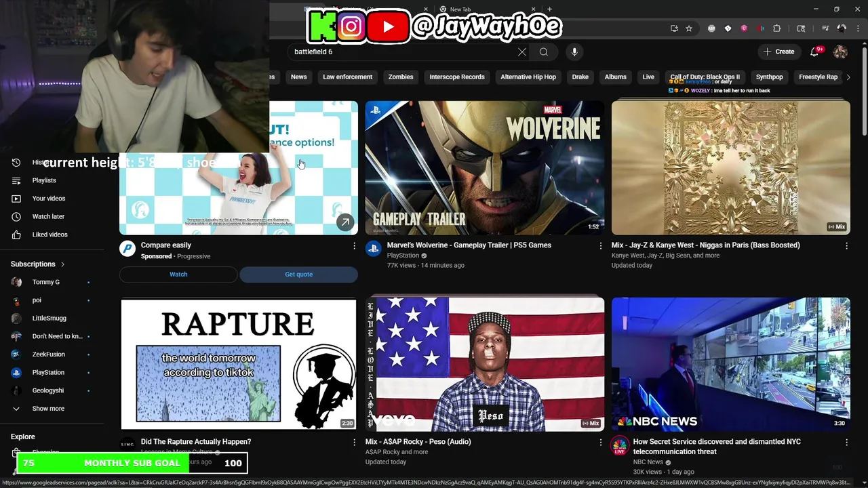Select the Drake filter chip
This screenshot has height=488, width=868.
[580, 77]
